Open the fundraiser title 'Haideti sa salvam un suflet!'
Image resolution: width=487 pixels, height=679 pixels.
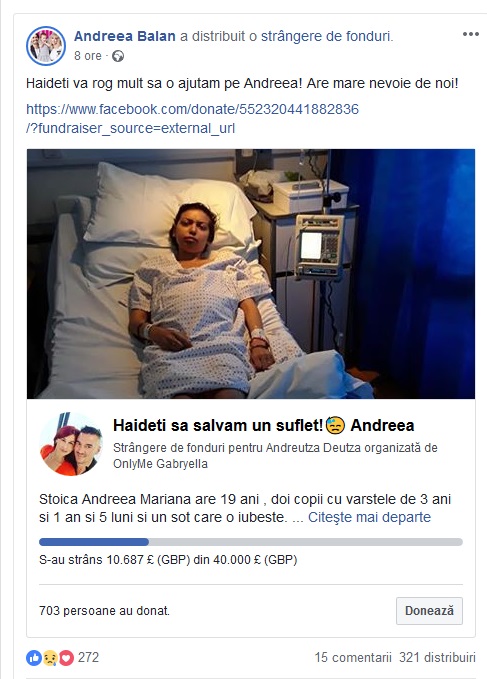pos(218,426)
